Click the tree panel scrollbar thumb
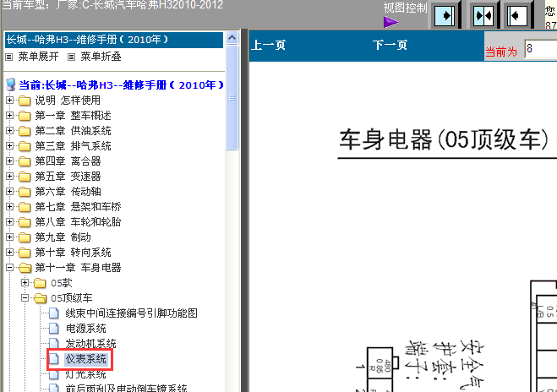 point(232,98)
